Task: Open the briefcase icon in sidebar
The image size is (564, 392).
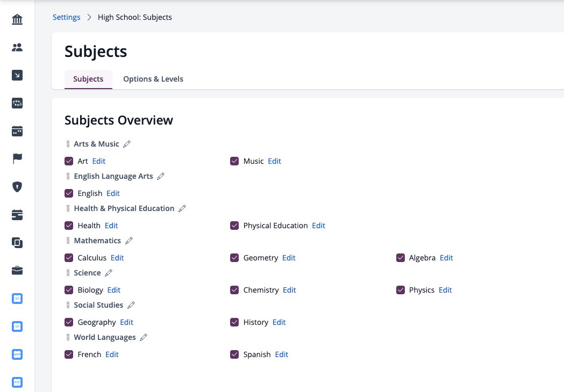Action: [x=17, y=271]
